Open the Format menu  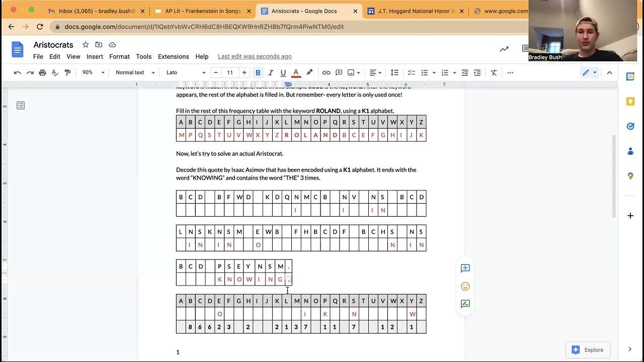pyautogui.click(x=119, y=56)
